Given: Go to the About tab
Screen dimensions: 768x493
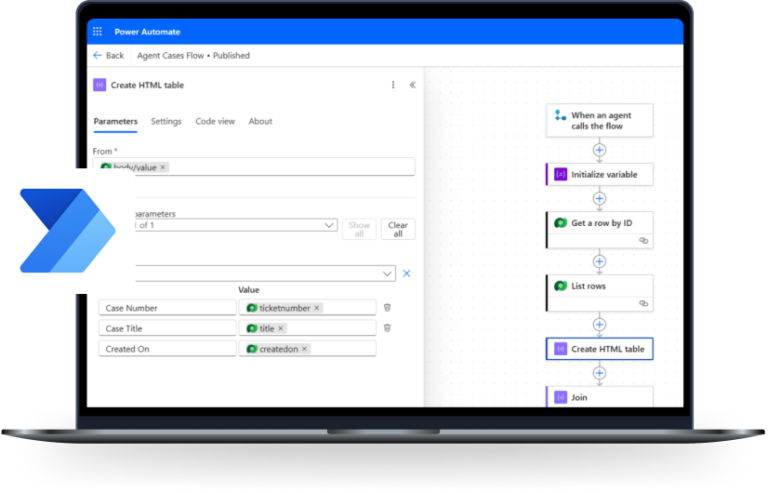Looking at the screenshot, I should pyautogui.click(x=260, y=122).
